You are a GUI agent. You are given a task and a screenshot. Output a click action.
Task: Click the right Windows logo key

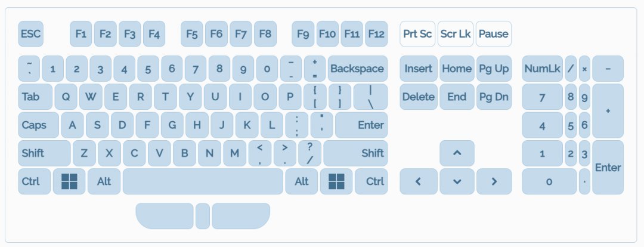[x=336, y=181]
